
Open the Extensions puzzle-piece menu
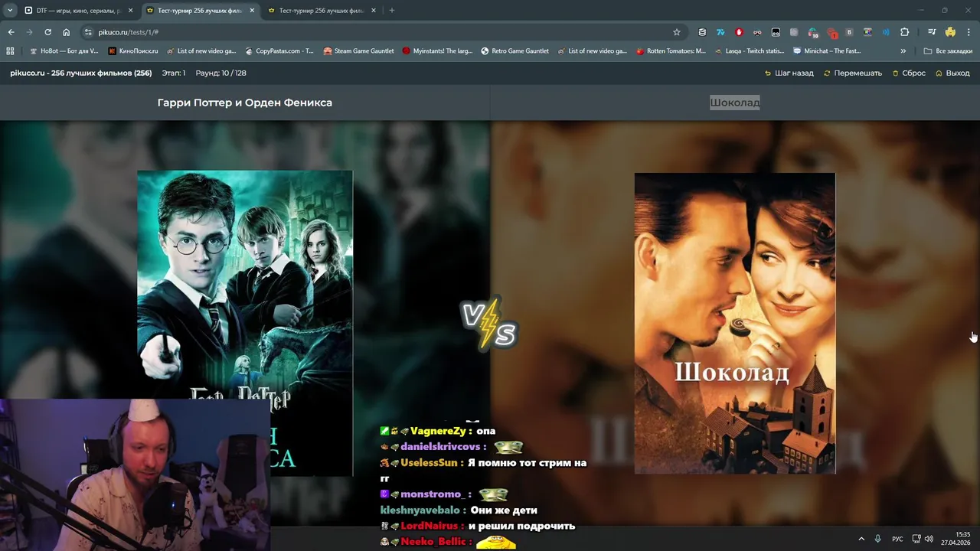point(904,32)
